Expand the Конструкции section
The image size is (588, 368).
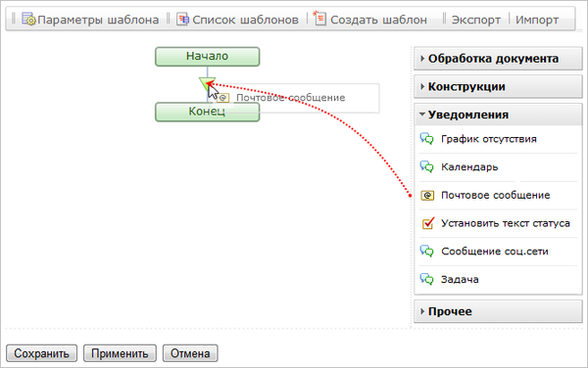click(498, 86)
